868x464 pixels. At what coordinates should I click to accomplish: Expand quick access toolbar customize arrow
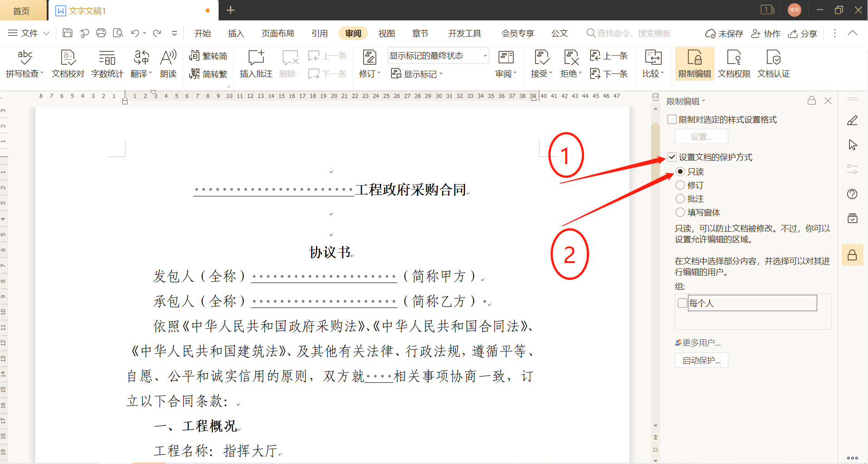pyautogui.click(x=174, y=33)
